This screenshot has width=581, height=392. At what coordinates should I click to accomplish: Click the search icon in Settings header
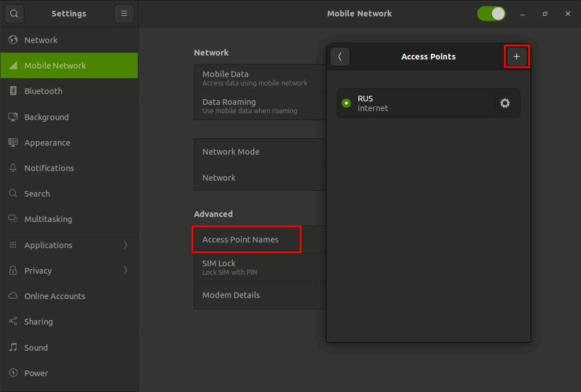click(x=14, y=14)
